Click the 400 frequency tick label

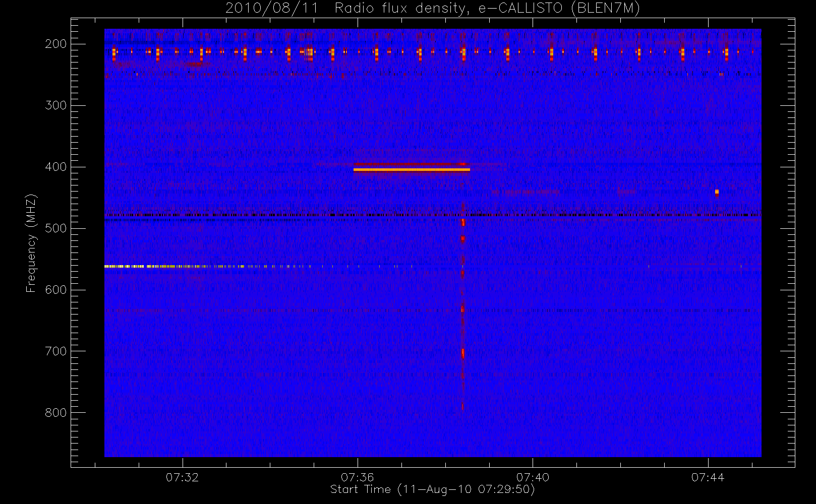pyautogui.click(x=56, y=167)
